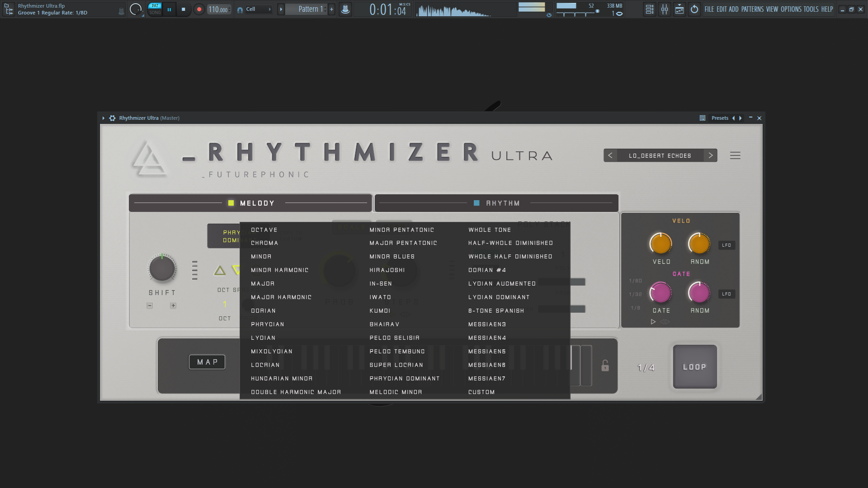
Task: Open the Pattern 1 selector dropdown
Action: click(x=310, y=9)
